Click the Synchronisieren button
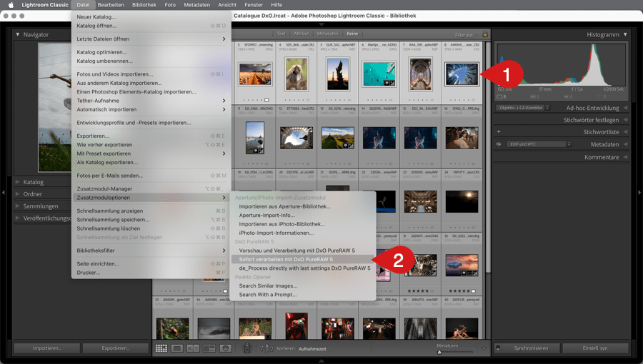This screenshot has width=643, height=364. [x=531, y=348]
